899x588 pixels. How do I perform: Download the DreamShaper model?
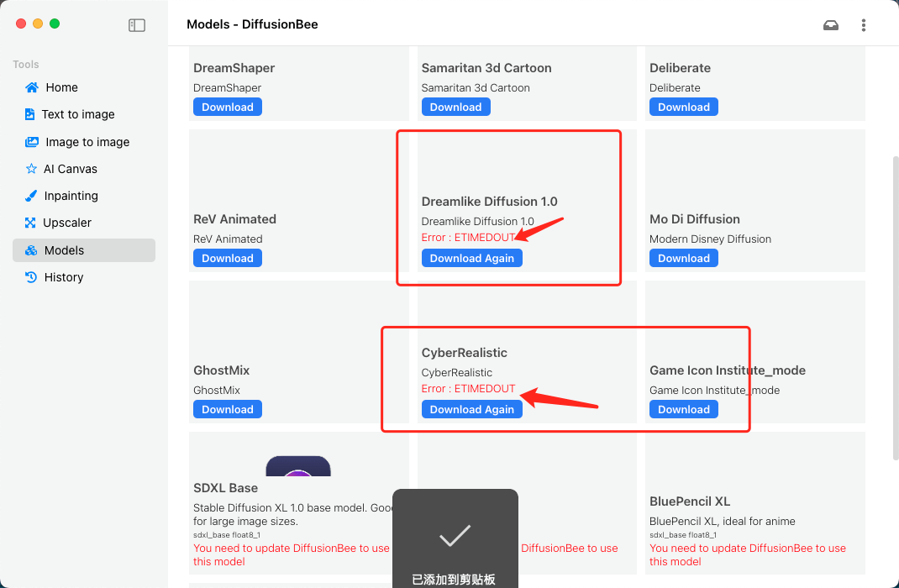228,107
